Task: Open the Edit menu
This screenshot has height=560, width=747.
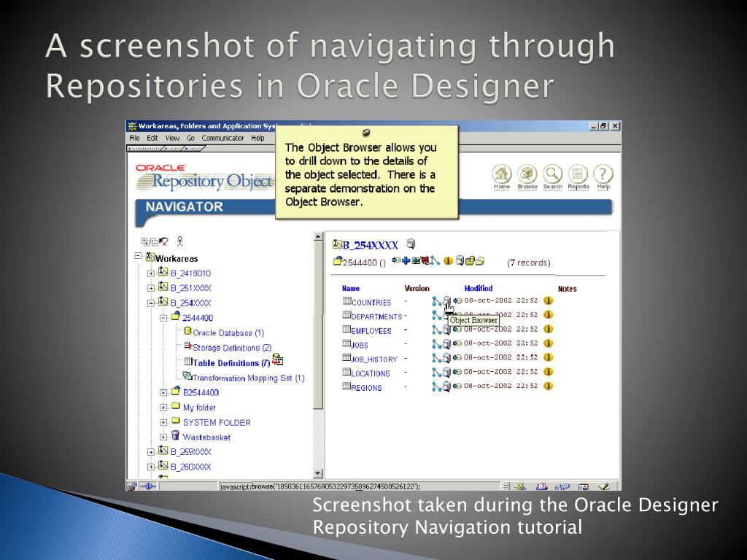Action: pos(152,138)
